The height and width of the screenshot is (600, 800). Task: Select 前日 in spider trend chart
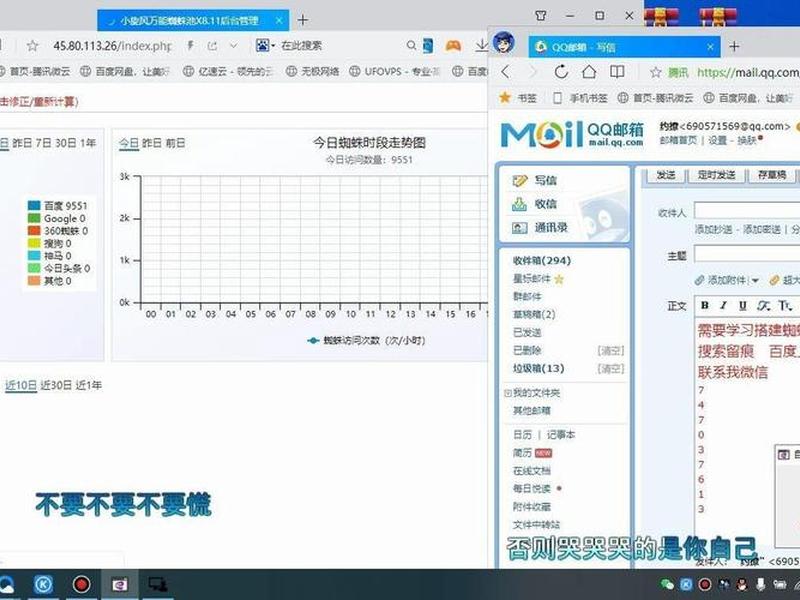[x=175, y=143]
